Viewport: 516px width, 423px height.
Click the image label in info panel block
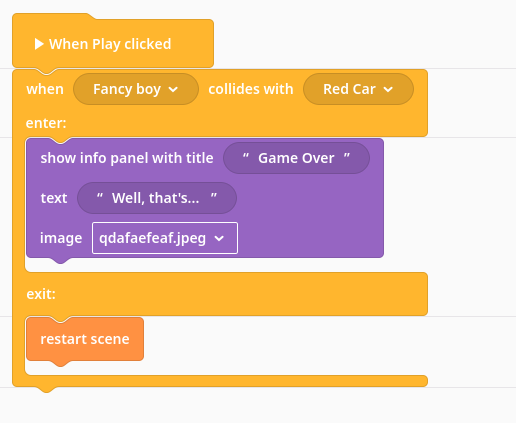(61, 238)
